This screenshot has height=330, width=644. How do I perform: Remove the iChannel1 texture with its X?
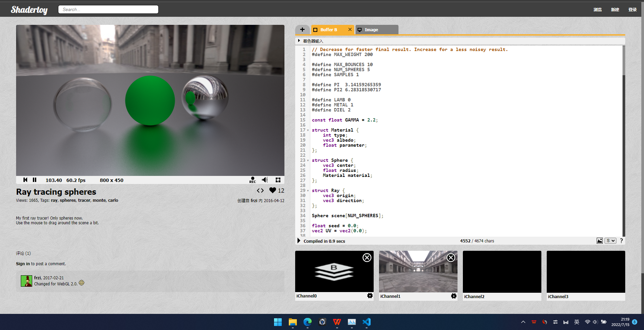pyautogui.click(x=450, y=257)
